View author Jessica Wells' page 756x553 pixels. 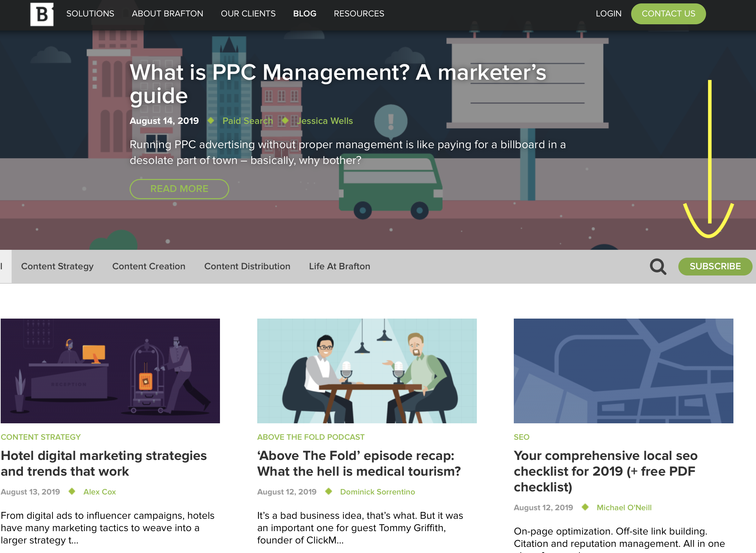325,121
